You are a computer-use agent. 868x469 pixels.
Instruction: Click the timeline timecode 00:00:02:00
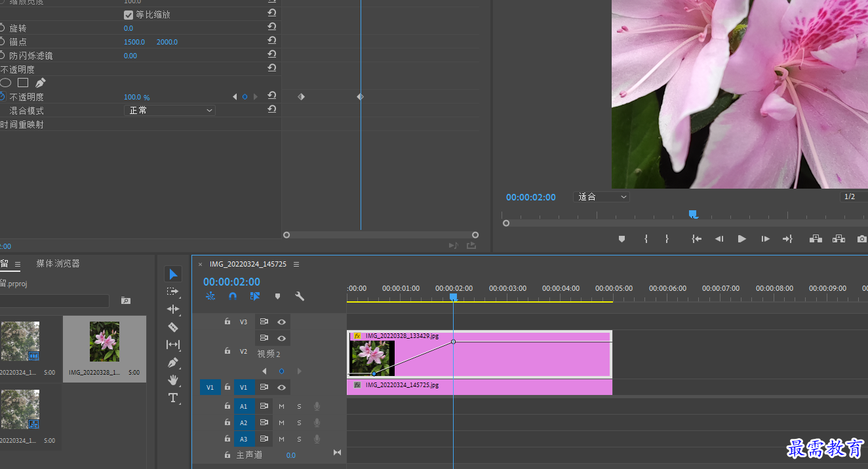(231, 282)
